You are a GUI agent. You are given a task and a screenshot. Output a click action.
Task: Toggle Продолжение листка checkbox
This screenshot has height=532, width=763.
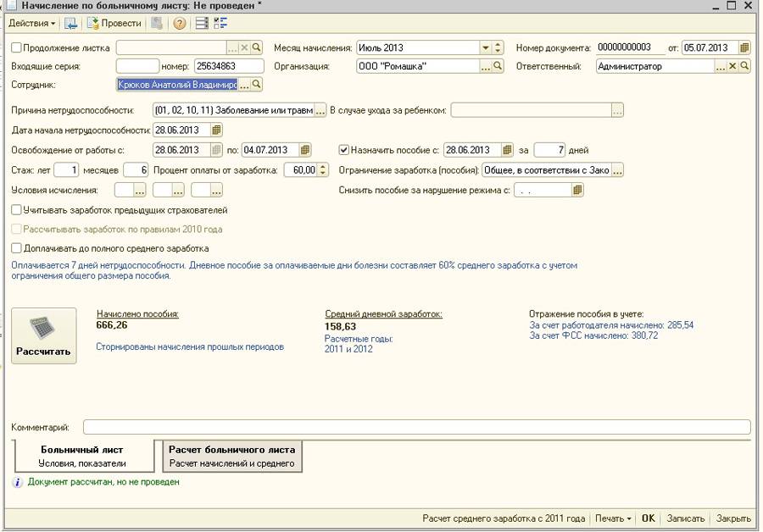17,47
